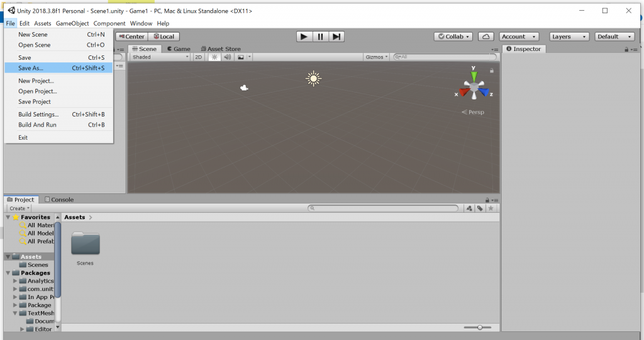Click search by label tag icon

[480, 208]
